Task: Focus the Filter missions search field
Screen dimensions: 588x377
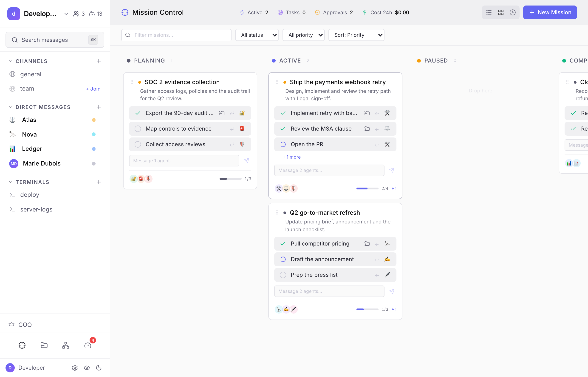Action: click(x=176, y=35)
